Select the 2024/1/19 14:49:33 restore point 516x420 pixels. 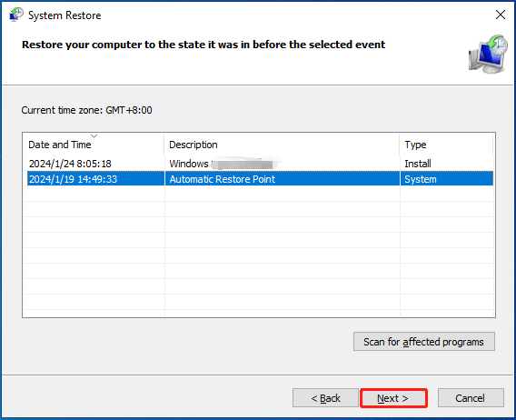coord(260,179)
